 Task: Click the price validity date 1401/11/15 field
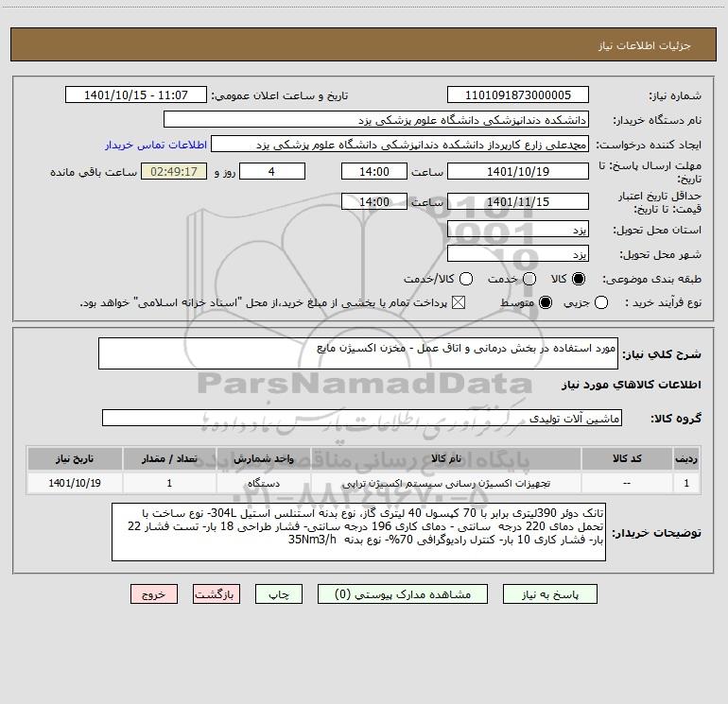(x=518, y=201)
